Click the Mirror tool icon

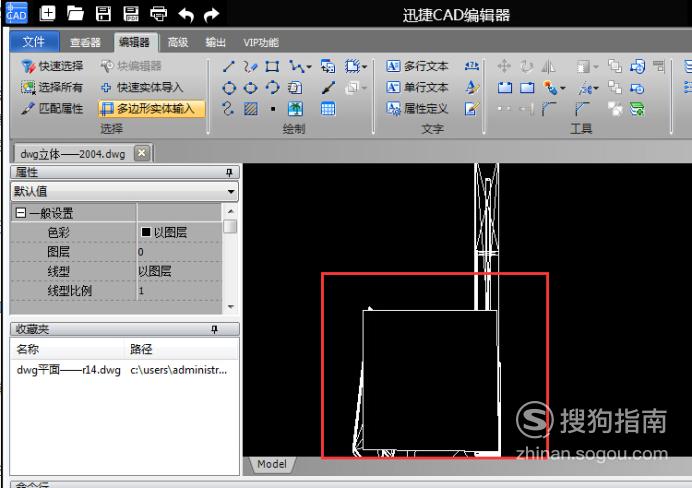(x=548, y=67)
